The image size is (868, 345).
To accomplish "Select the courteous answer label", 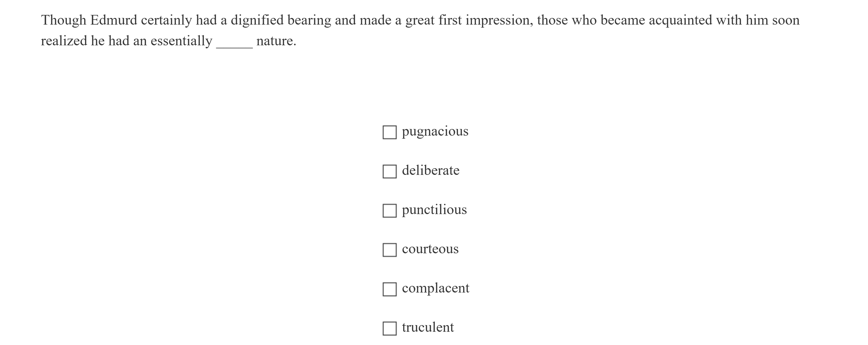I will tap(430, 249).
